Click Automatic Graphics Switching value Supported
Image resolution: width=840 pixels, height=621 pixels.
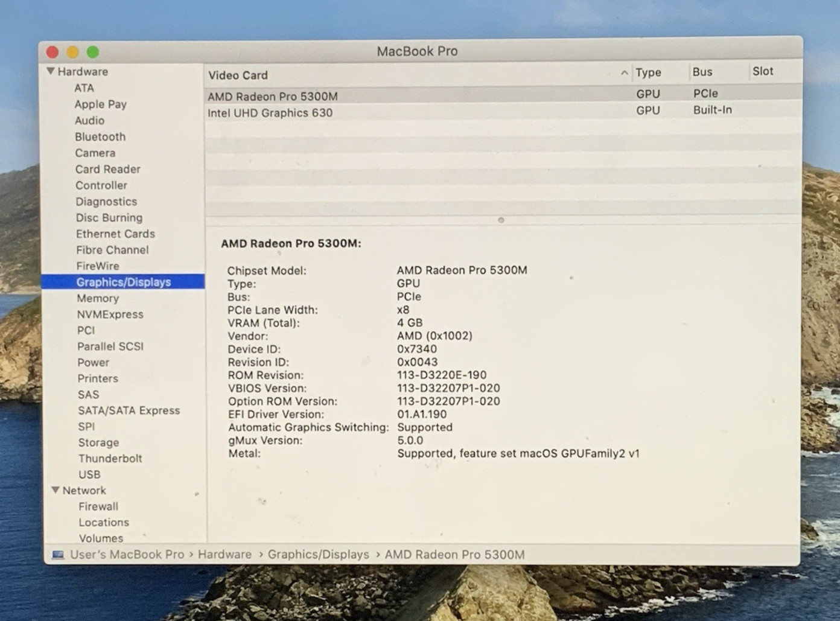[425, 428]
